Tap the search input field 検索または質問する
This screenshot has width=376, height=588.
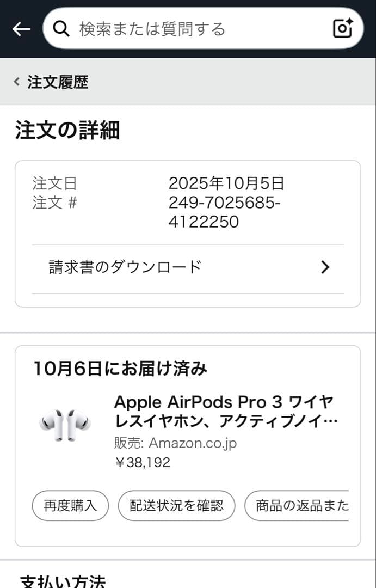click(x=163, y=29)
